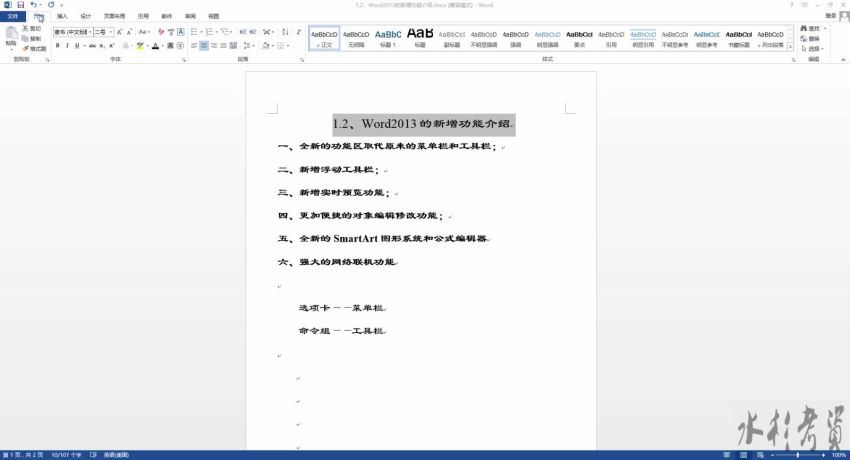Click the page count indicator in status bar
The image size is (850, 460).
tap(23, 455)
